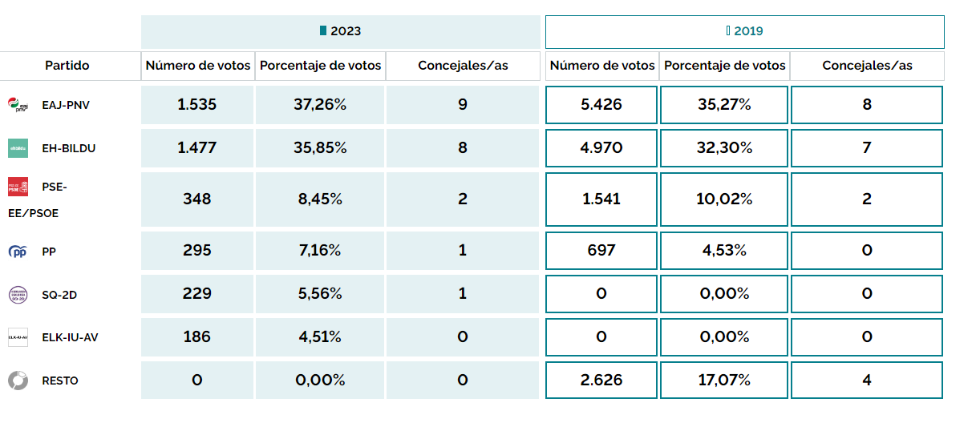The image size is (980, 431).
Task: Click the ELK-IU-AV party logo
Action: (18, 337)
